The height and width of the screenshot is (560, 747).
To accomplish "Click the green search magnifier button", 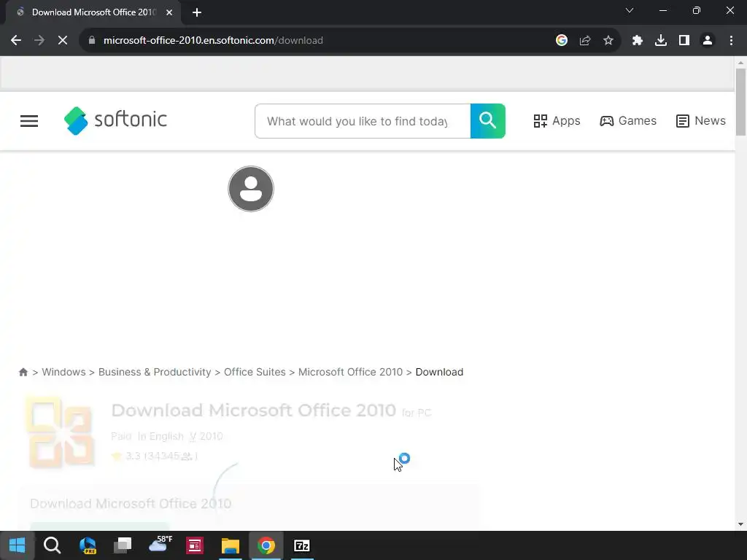I will click(488, 121).
